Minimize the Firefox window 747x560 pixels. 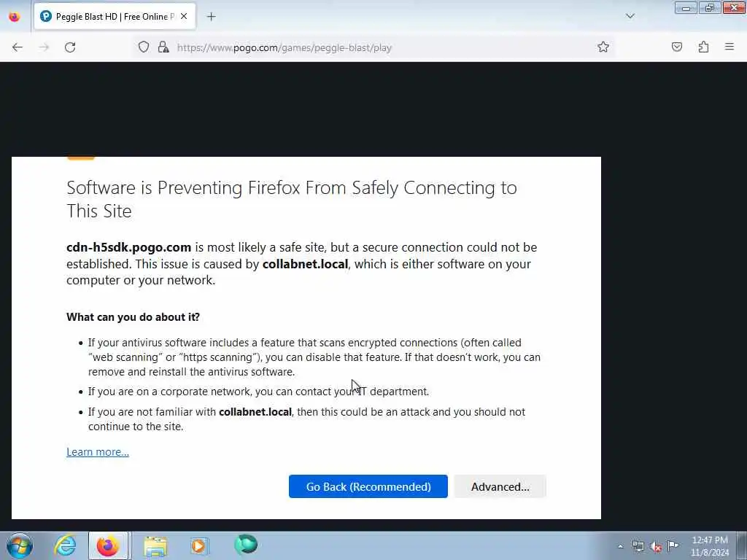pyautogui.click(x=686, y=7)
